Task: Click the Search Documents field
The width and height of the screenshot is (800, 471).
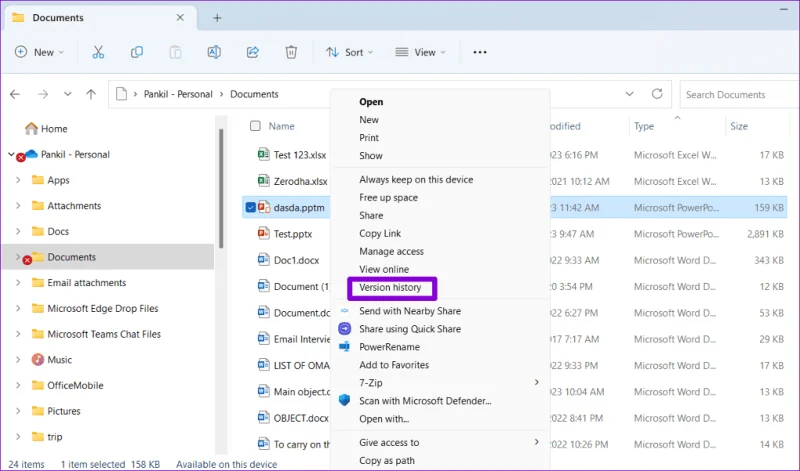Action: pyautogui.click(x=739, y=94)
